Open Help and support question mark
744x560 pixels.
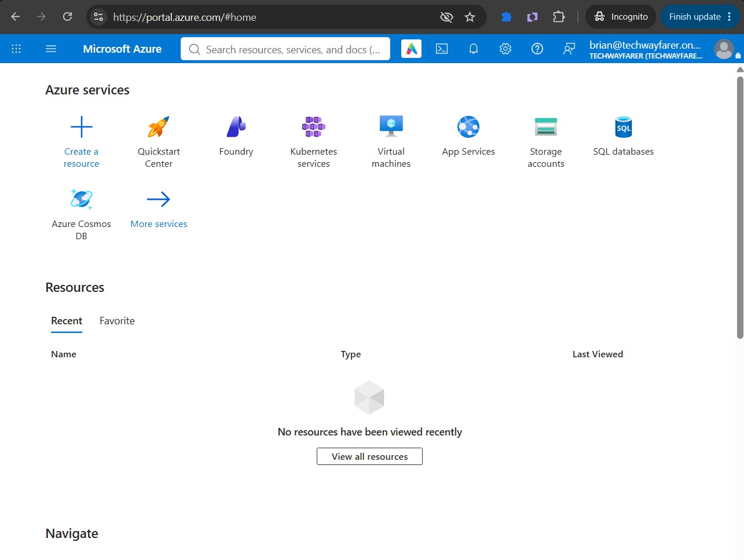(537, 49)
